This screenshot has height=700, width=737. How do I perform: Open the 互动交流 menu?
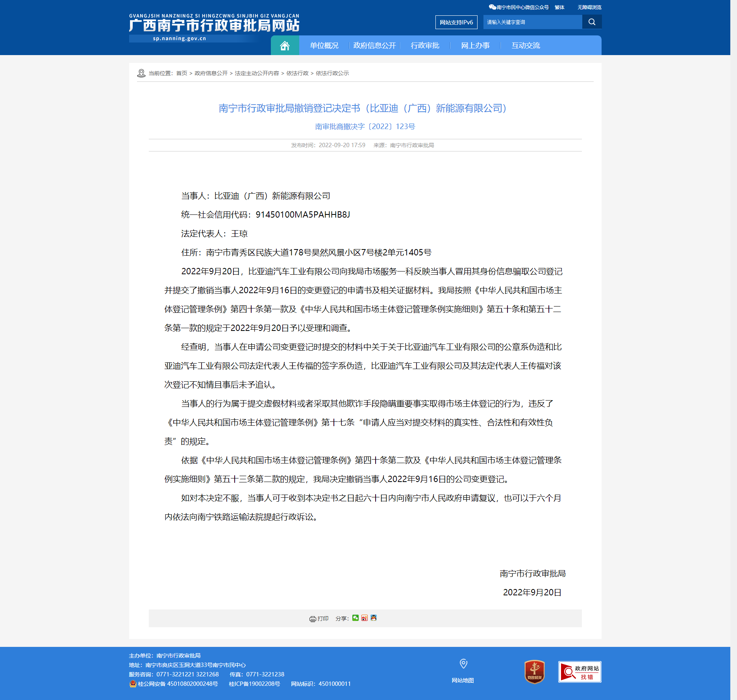click(x=526, y=46)
